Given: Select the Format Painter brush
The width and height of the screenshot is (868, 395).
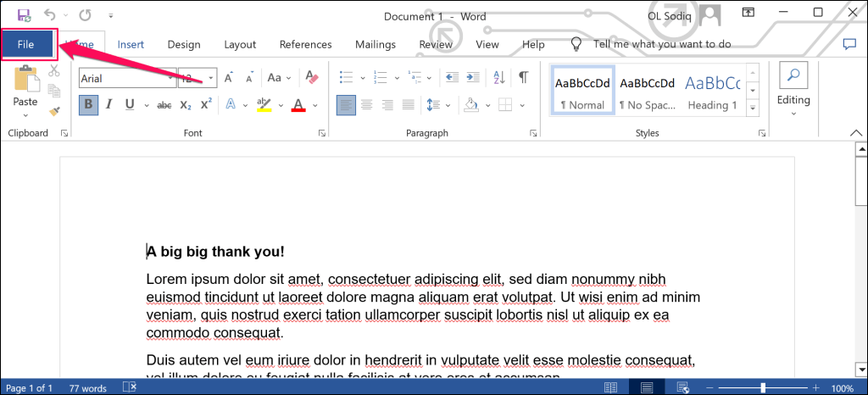Looking at the screenshot, I should (x=54, y=112).
